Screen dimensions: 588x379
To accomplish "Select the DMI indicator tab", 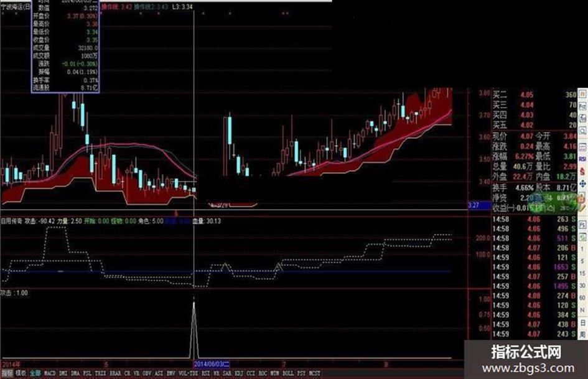I will tap(63, 373).
